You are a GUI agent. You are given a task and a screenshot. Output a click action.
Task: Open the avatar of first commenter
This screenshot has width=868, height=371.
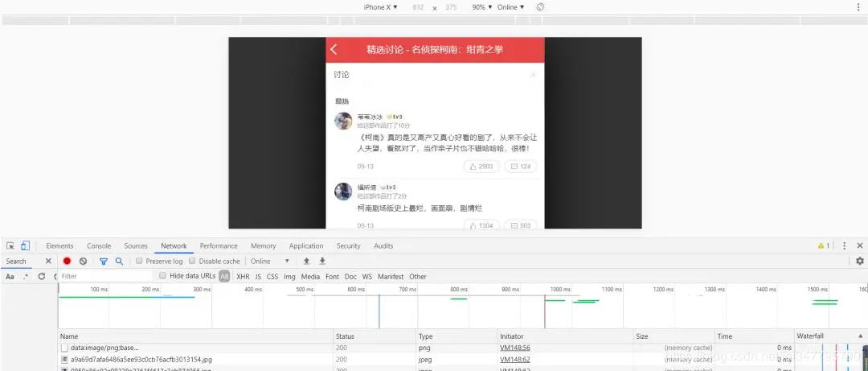coord(343,121)
